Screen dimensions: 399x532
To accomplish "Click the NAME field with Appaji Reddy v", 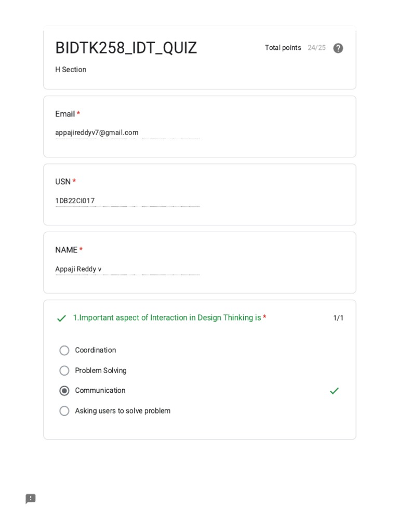I will click(x=127, y=269).
